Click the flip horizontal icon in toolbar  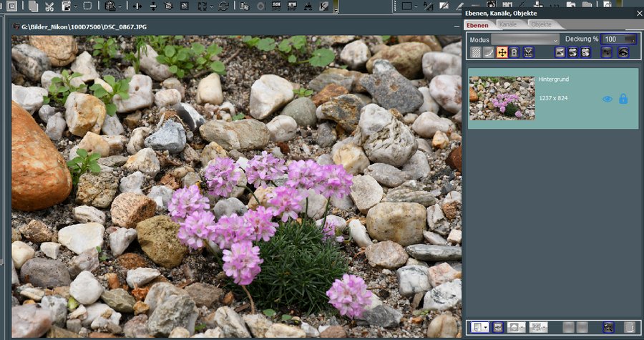pyautogui.click(x=137, y=6)
